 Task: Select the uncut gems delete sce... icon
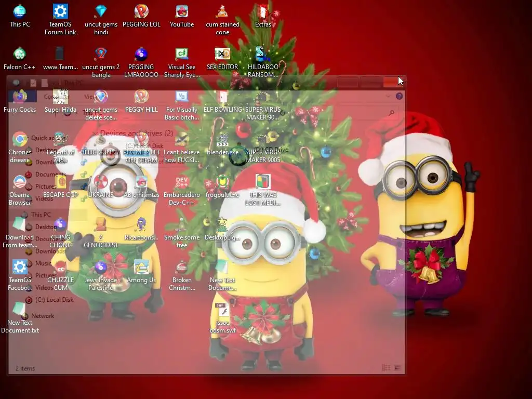pos(101,105)
